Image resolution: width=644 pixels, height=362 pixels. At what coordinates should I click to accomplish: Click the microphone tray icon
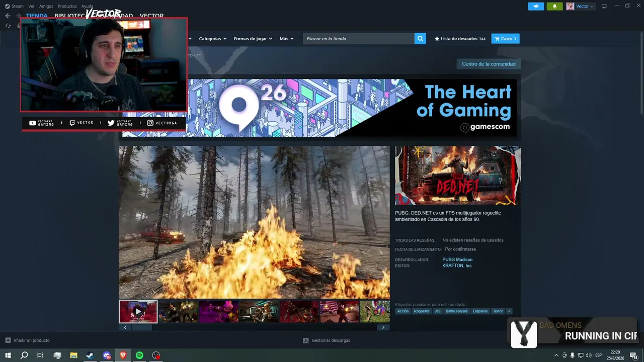[x=573, y=355]
